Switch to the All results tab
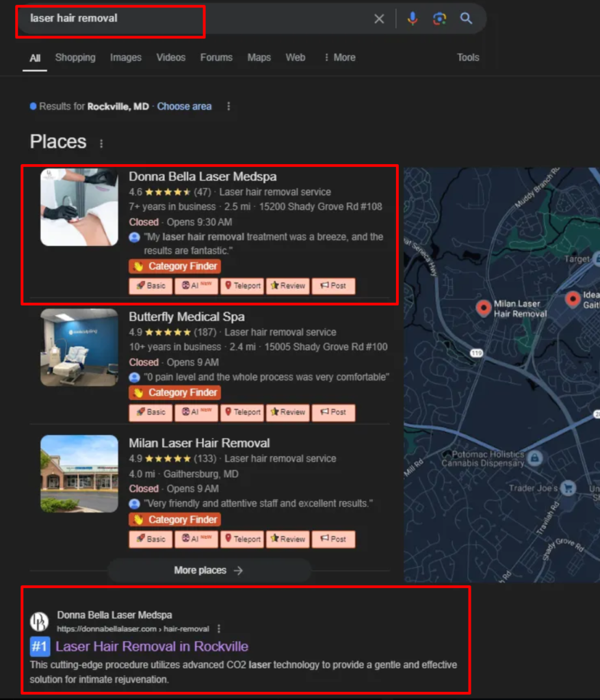 click(35, 58)
